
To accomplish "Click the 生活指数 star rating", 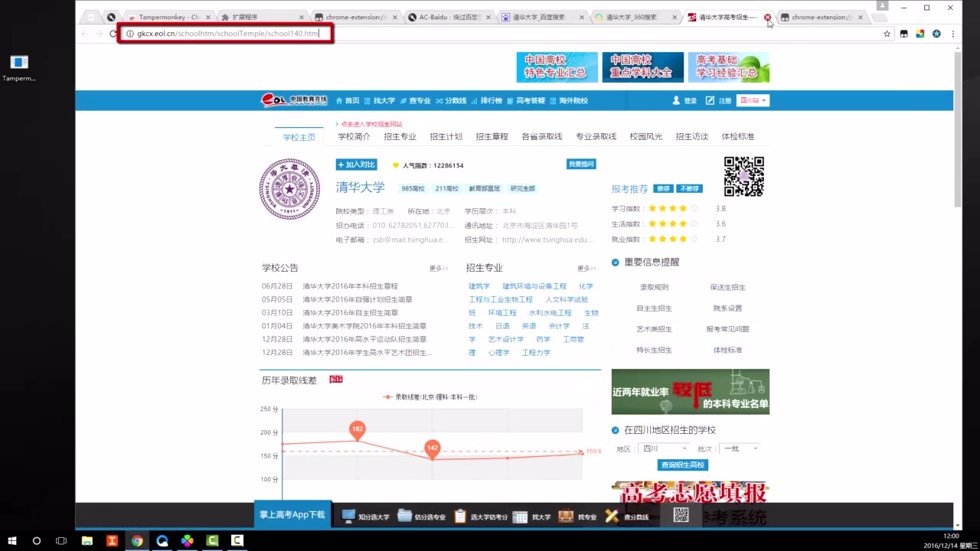I will point(673,223).
